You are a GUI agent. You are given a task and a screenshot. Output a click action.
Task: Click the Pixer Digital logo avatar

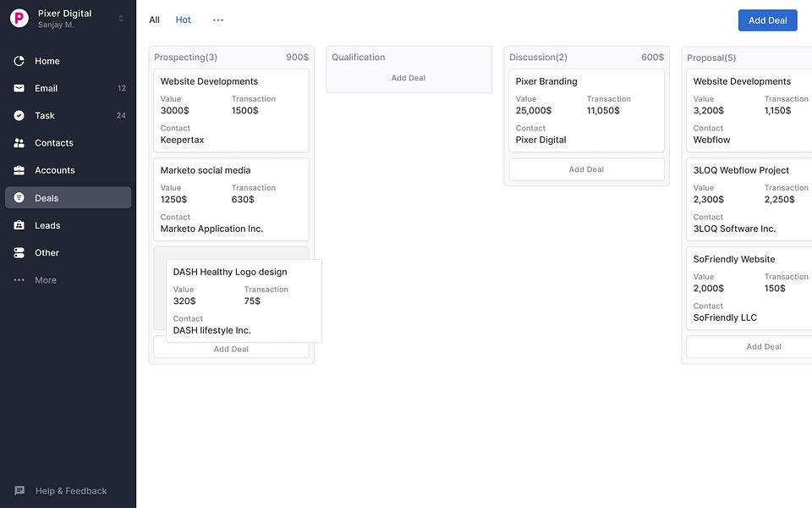coord(19,18)
